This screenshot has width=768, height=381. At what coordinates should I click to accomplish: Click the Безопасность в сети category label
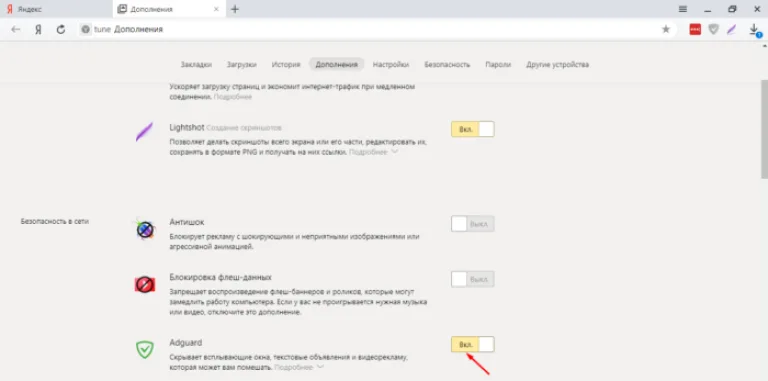55,221
